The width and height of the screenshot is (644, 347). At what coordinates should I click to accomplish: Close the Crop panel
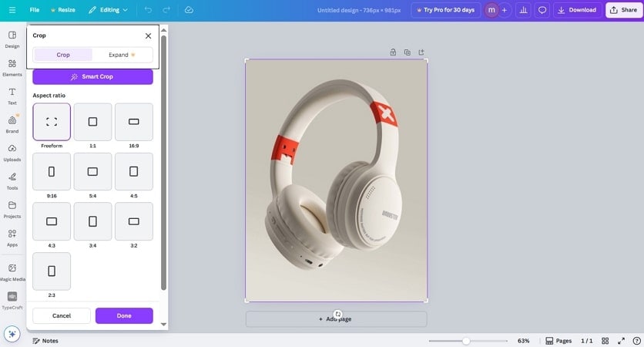(x=148, y=35)
